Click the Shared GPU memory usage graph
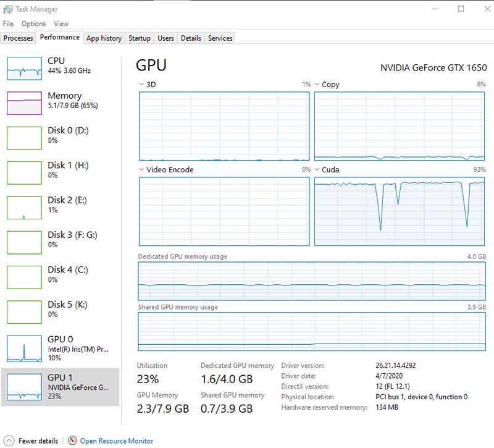This screenshot has height=448, width=494. point(312,331)
